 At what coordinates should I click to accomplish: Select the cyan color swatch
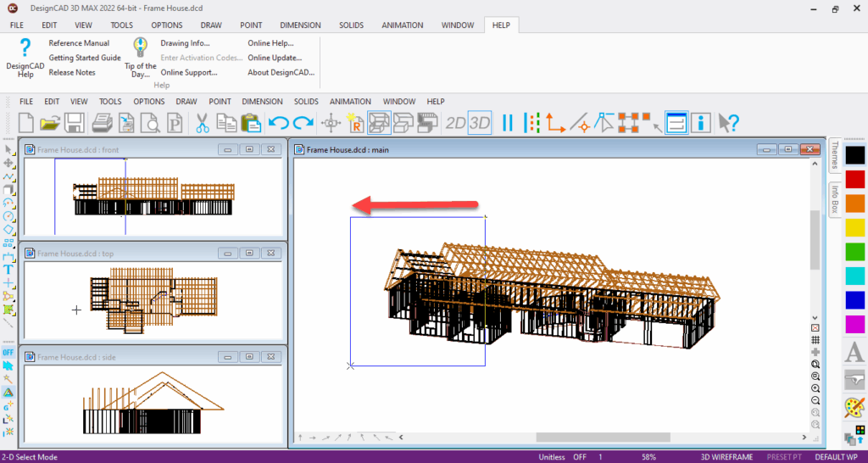tap(854, 276)
